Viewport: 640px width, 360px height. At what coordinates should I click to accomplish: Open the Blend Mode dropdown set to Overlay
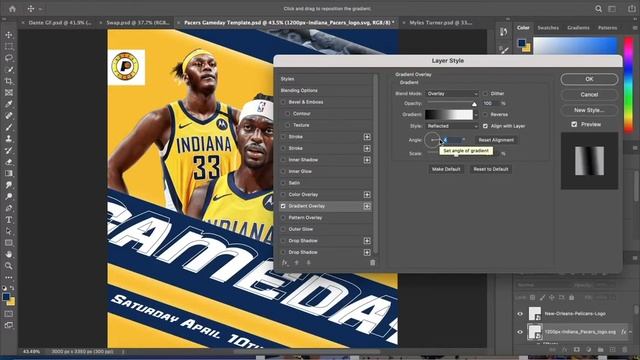click(452, 93)
